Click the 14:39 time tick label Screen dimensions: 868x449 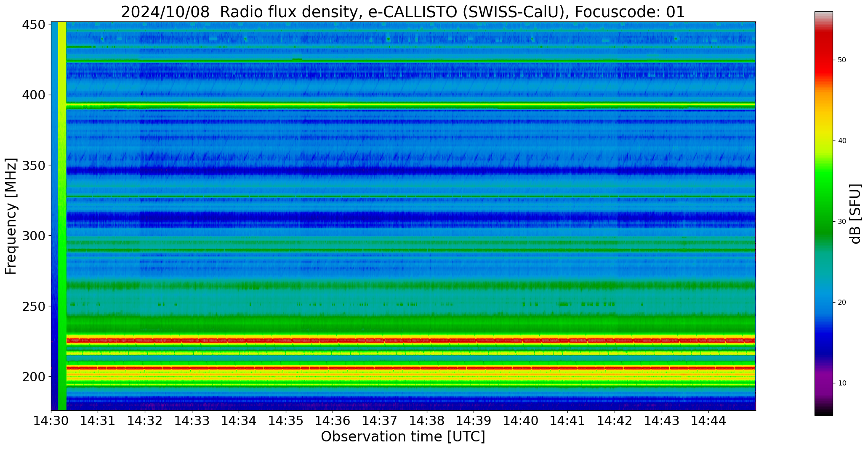(x=474, y=420)
